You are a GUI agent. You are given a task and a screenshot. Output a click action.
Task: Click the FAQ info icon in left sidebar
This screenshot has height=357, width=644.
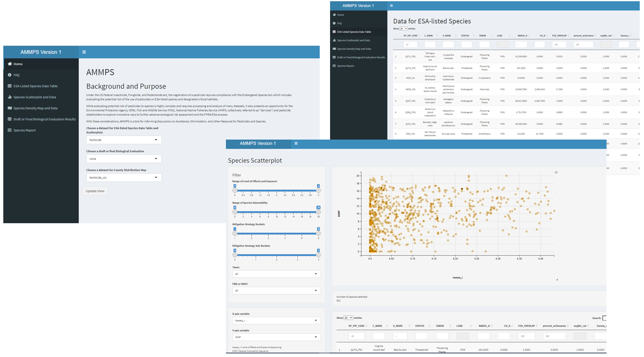(x=10, y=75)
